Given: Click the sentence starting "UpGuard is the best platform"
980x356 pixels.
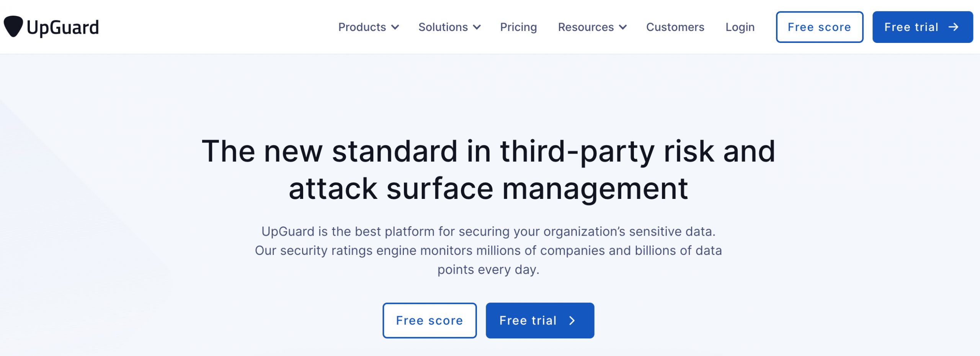Looking at the screenshot, I should (488, 231).
